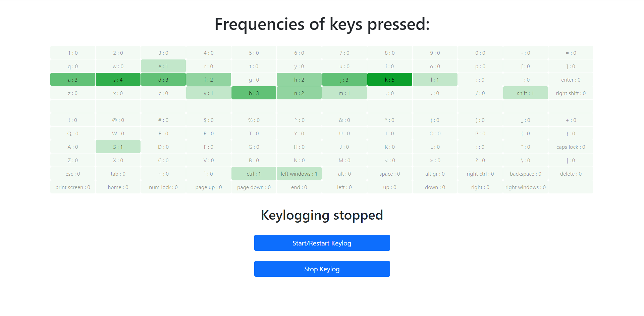
Task: Click the ctrl : 1 cell
Action: click(254, 174)
